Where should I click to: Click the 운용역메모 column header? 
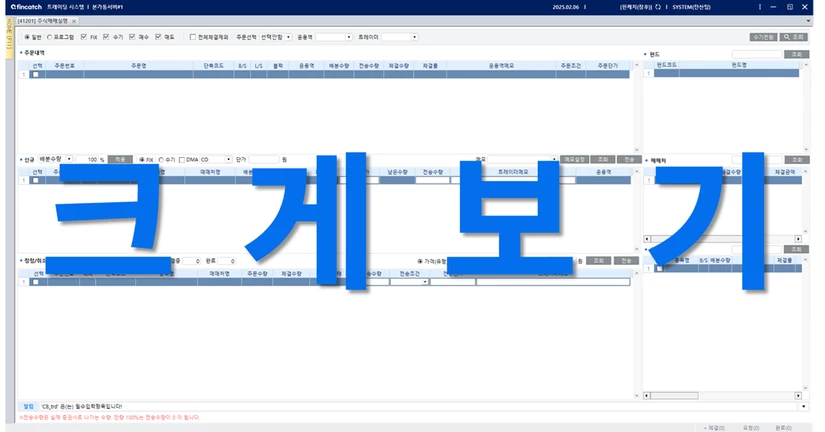click(x=501, y=66)
